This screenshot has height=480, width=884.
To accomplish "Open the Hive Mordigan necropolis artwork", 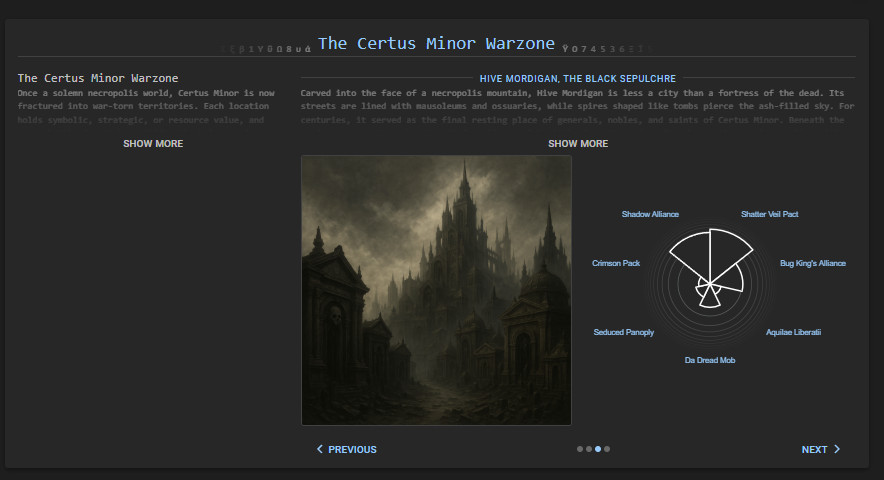I will click(436, 290).
